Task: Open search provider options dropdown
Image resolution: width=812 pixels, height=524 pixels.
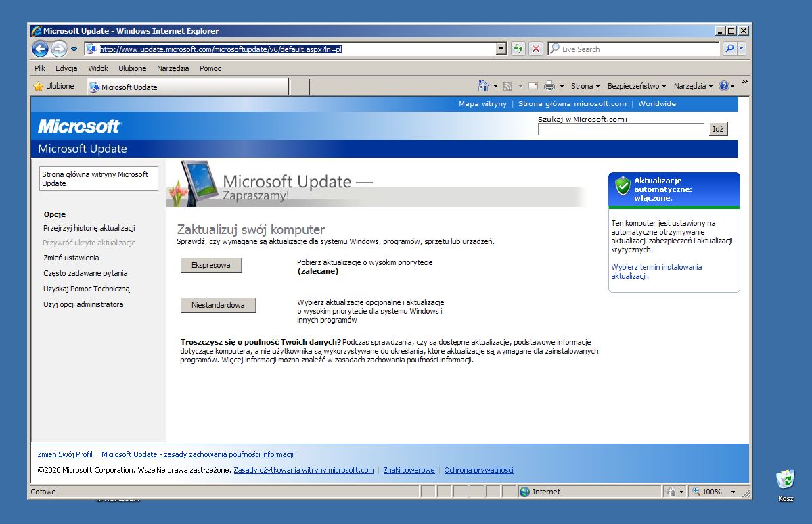Action: pos(741,49)
